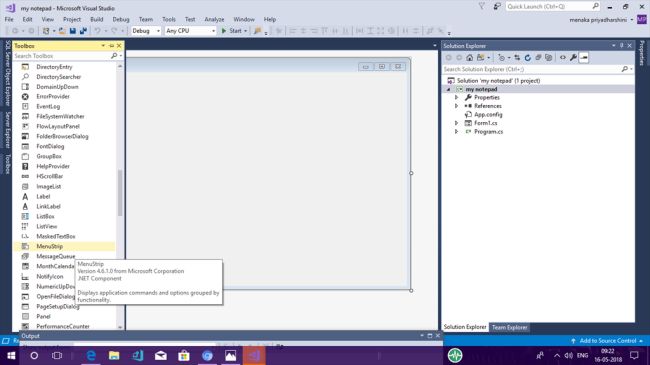The height and width of the screenshot is (365, 650).
Task: Click the Quick Launch search magnifier
Action: point(595,6)
